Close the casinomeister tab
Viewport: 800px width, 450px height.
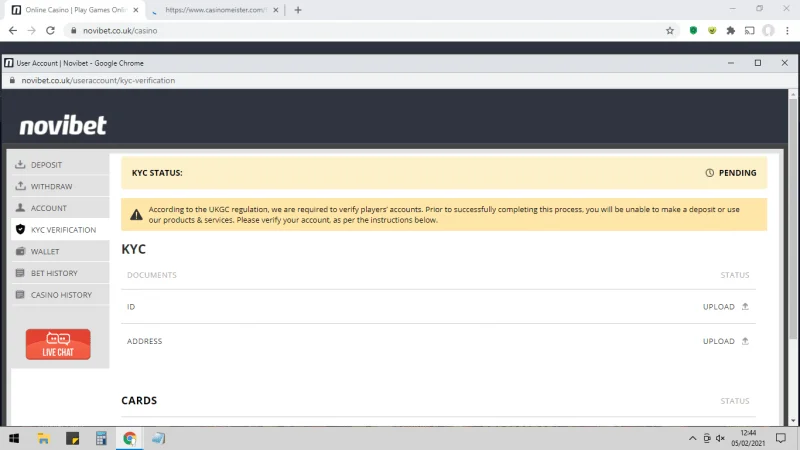coord(276,10)
